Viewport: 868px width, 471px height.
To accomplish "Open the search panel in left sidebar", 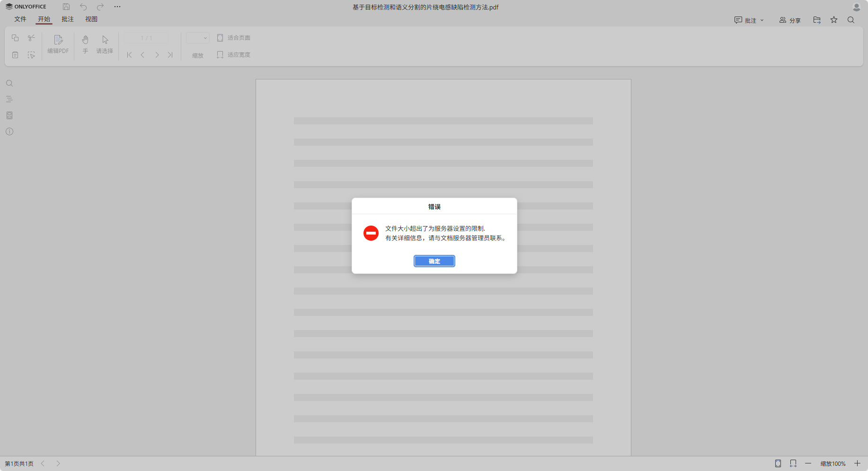I will pyautogui.click(x=9, y=83).
